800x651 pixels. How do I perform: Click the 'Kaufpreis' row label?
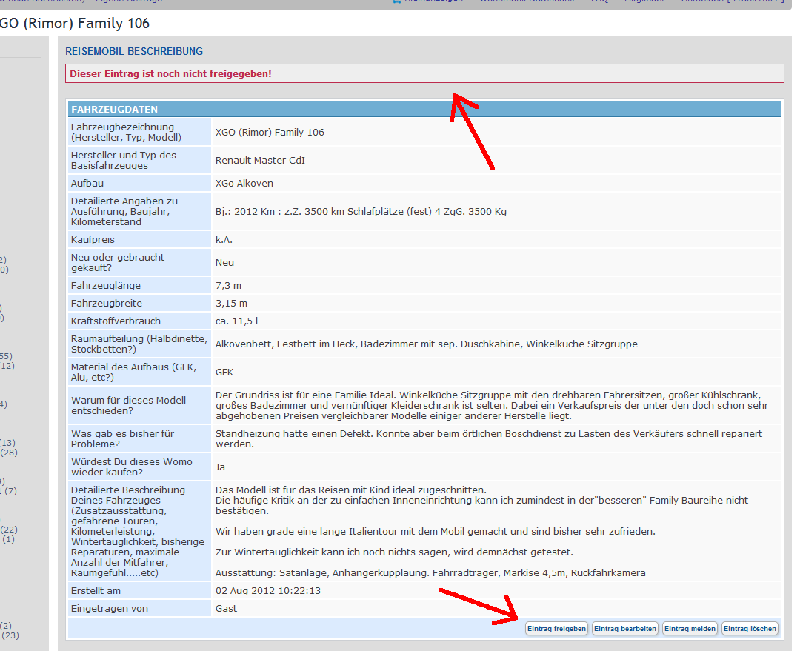pos(92,239)
